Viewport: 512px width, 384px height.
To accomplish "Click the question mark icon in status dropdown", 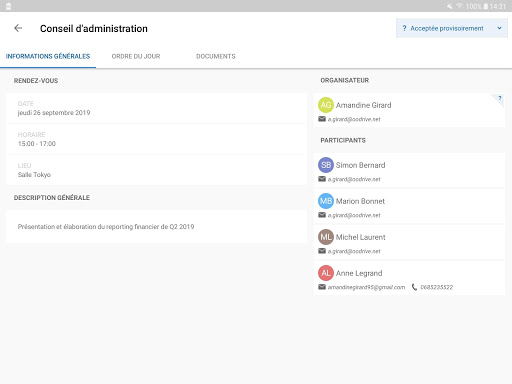I will [404, 28].
